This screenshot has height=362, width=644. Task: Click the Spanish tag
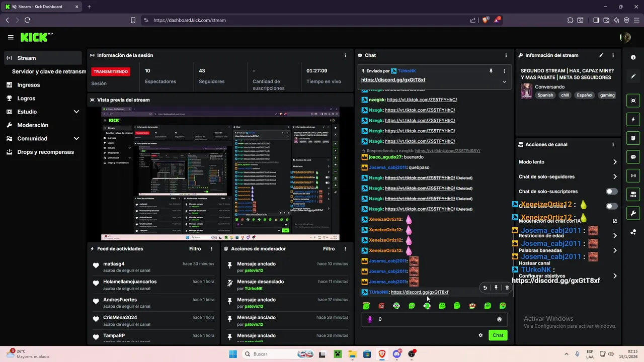545,95
